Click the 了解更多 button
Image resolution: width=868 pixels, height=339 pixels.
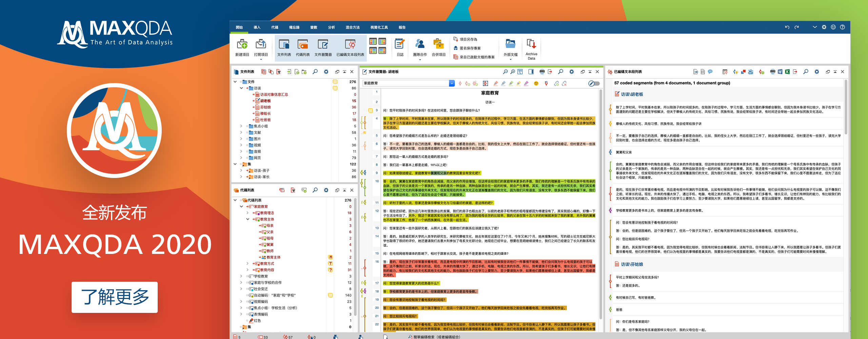coord(115,297)
